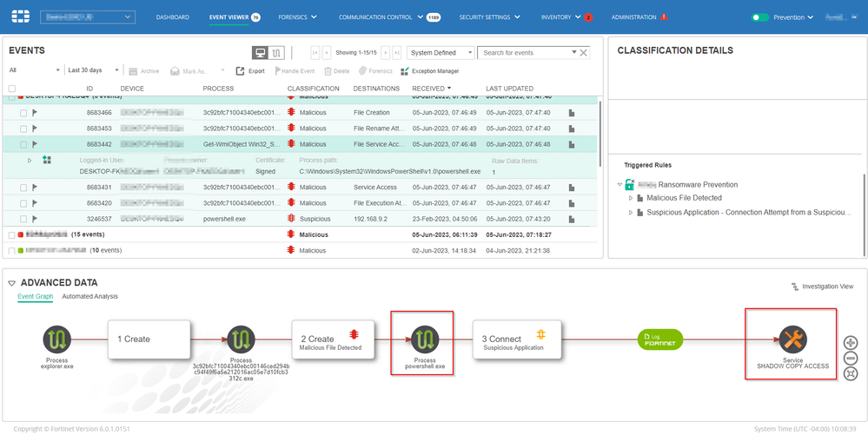Open raw data document icon for event 8683442

coord(572,144)
